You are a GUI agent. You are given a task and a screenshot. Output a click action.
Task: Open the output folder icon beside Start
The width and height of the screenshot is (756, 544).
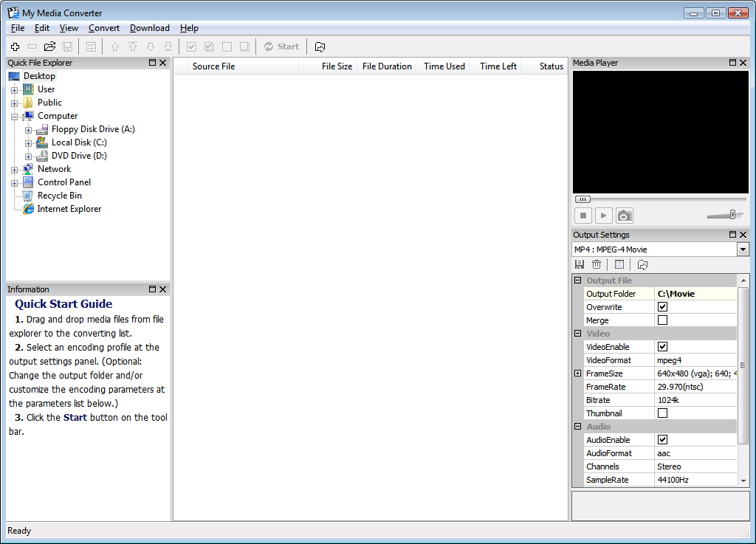coord(320,47)
